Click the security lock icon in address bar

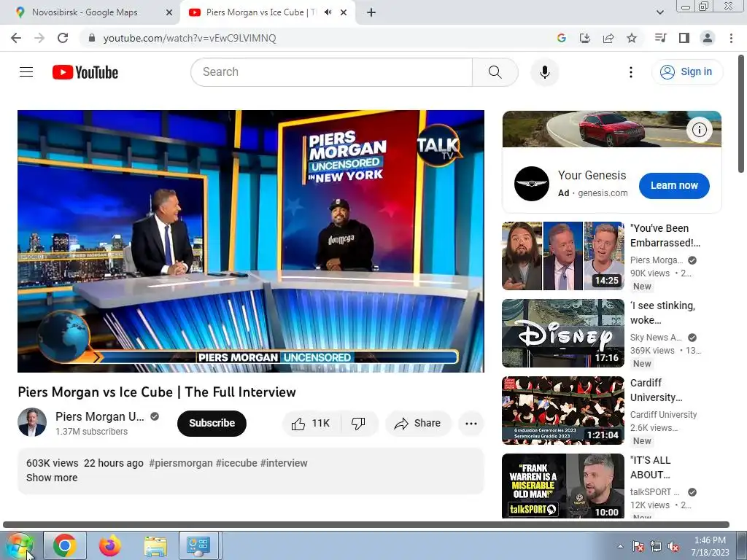[x=92, y=38]
